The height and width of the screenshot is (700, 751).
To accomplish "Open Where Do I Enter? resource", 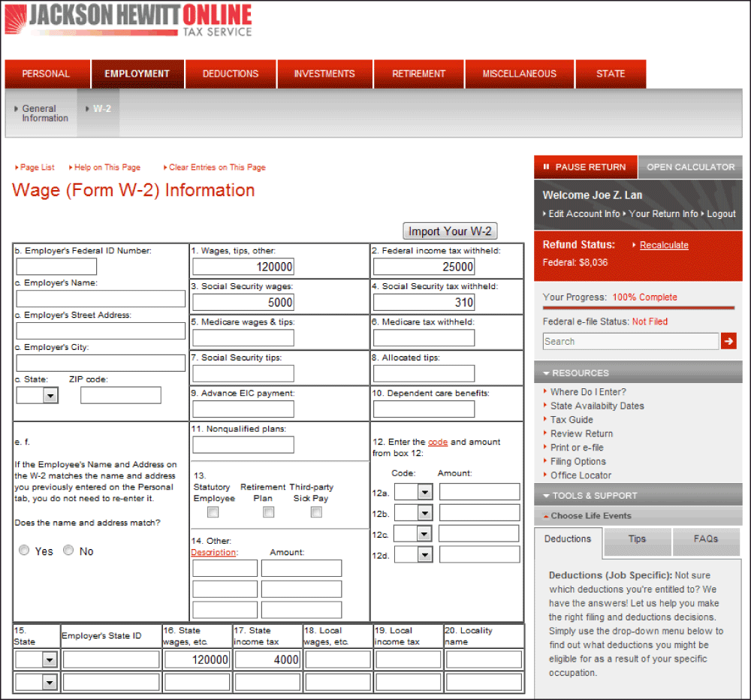I will pyautogui.click(x=588, y=392).
